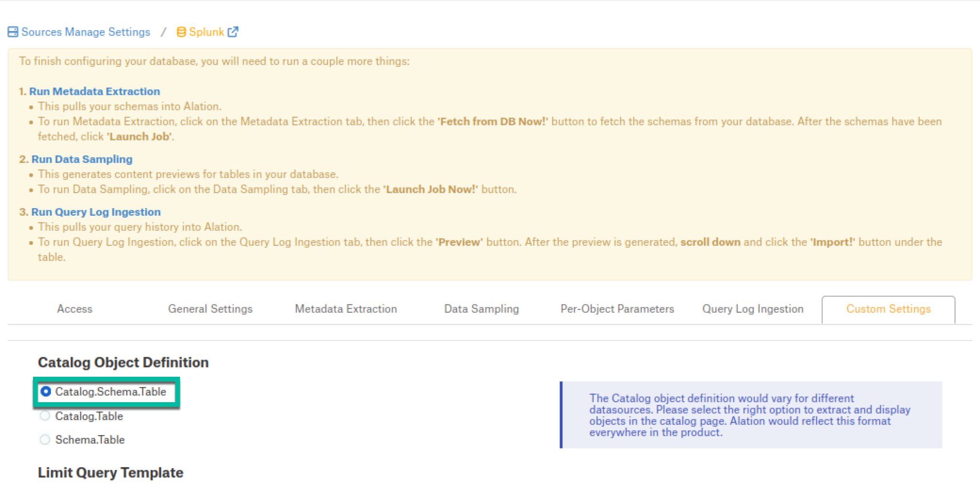
Task: Open the Run Query Log Ingestion link
Action: click(x=96, y=212)
